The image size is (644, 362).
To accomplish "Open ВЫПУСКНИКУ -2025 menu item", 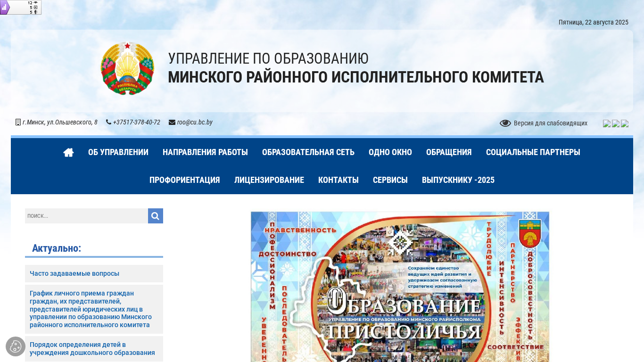I will click(458, 180).
